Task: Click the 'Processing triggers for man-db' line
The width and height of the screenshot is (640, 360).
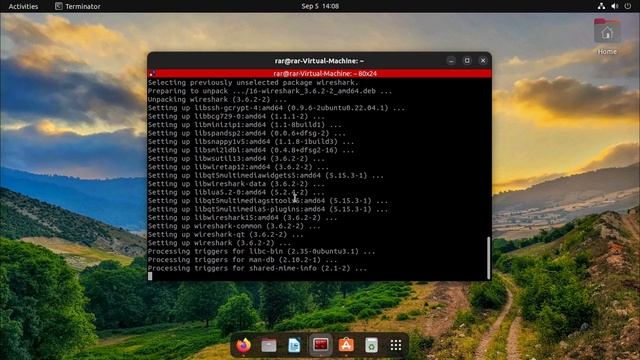Action: (242, 260)
